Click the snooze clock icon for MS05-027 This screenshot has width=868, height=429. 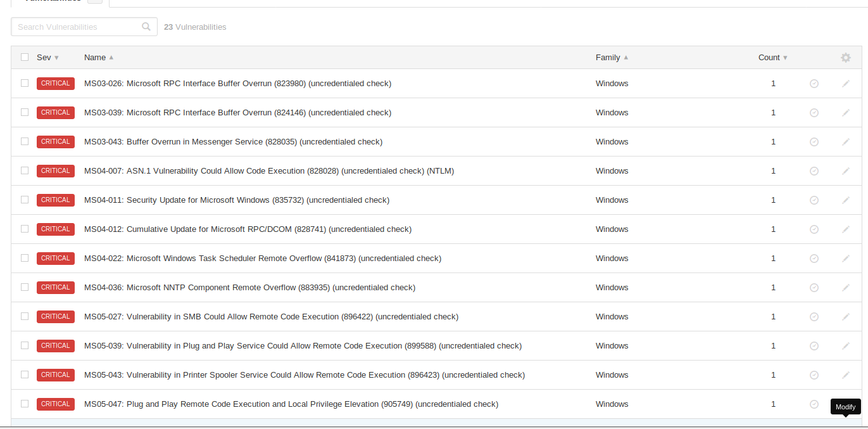814,317
